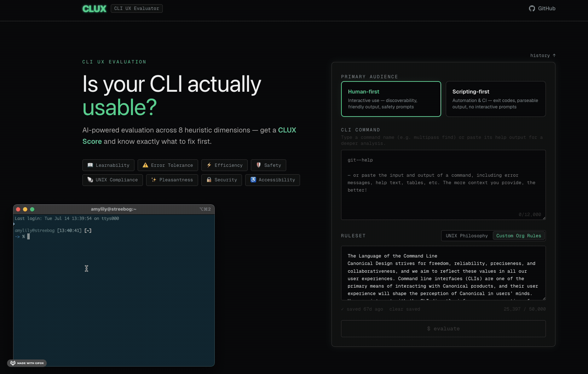
Task: Close the terminal window with the red button
Action: coord(18,209)
